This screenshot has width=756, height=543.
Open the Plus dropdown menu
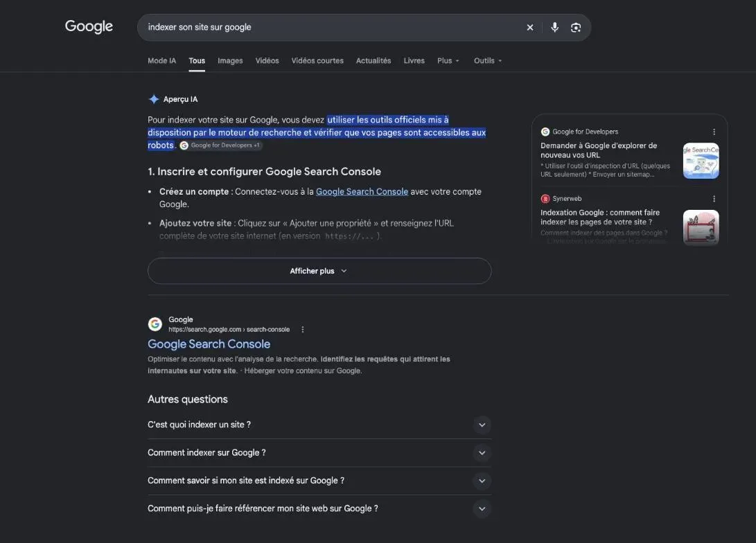click(448, 61)
